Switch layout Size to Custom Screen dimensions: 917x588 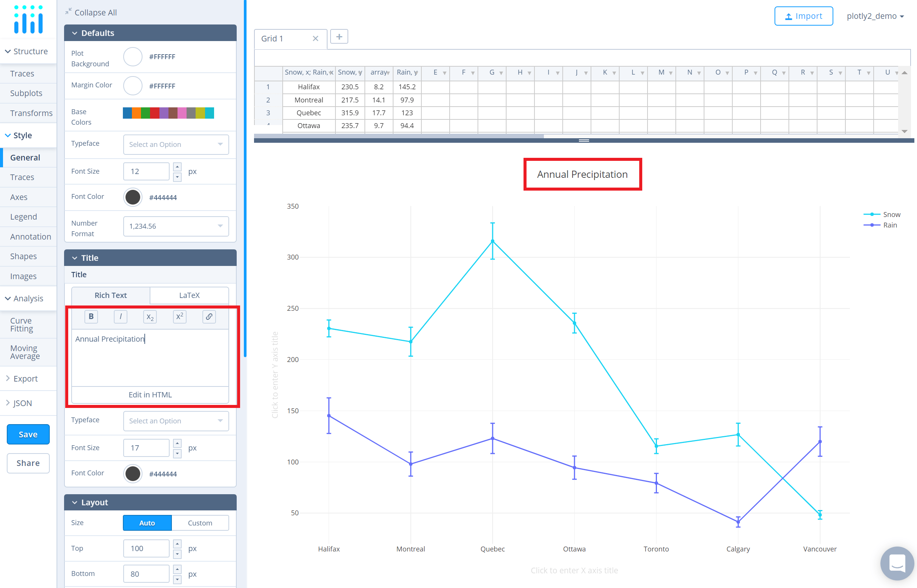click(200, 523)
